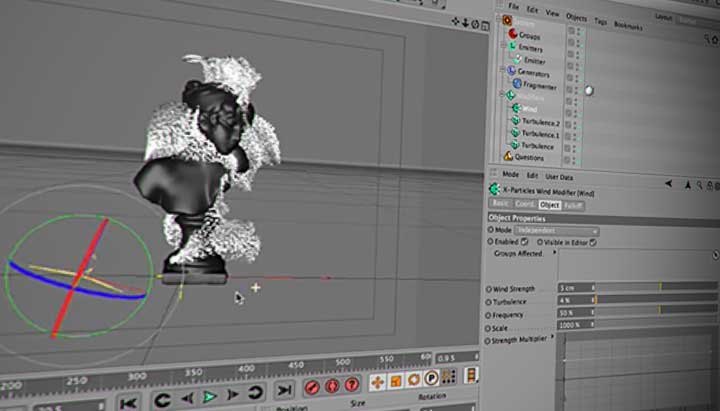The image size is (720, 411).
Task: Click the keyframe selection question-mark button
Action: click(352, 384)
